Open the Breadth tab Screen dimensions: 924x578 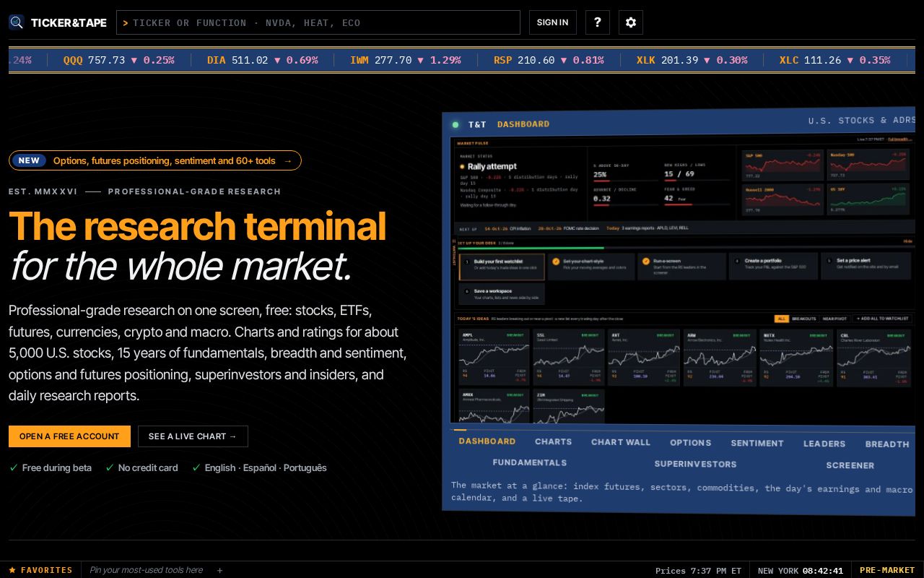887,444
